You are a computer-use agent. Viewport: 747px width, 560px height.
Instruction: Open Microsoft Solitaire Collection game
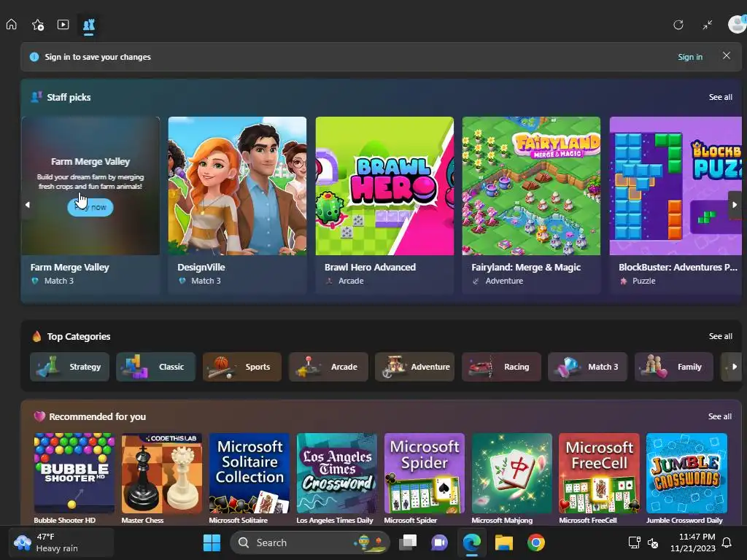click(249, 472)
